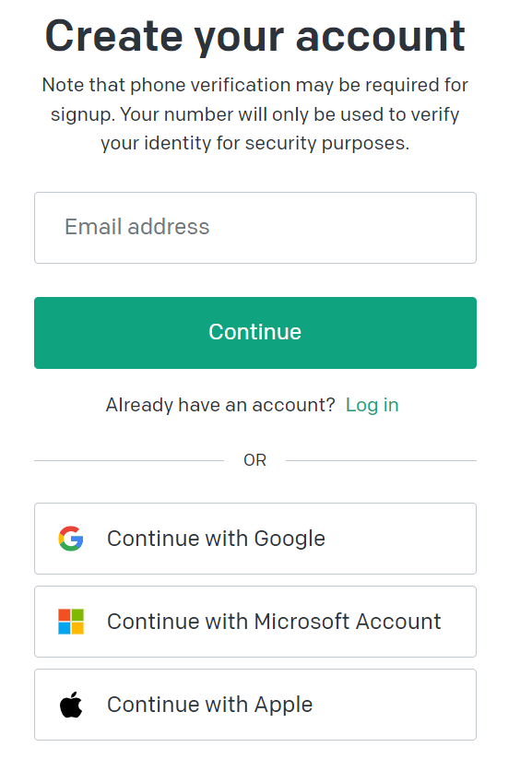The height and width of the screenshot is (783, 532).
Task: Click the 'Already have an account?' text
Action: [x=220, y=405]
